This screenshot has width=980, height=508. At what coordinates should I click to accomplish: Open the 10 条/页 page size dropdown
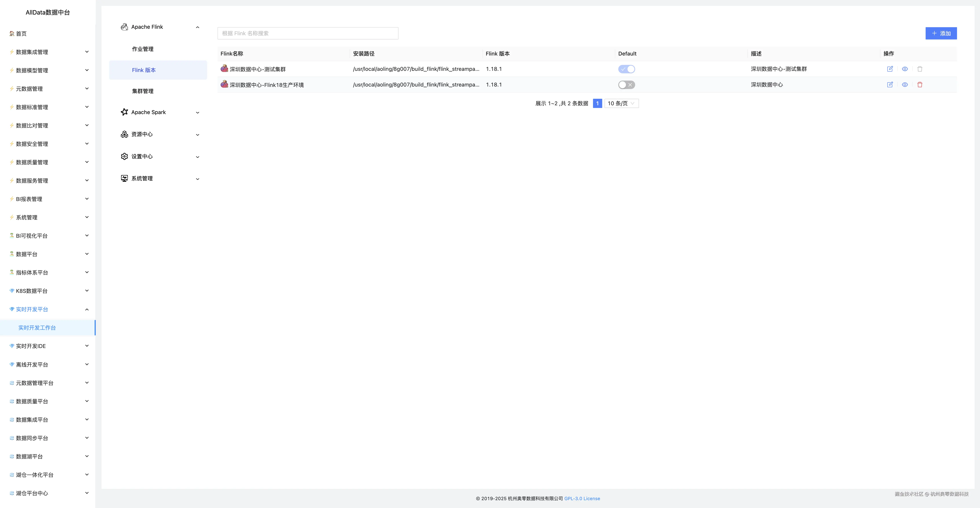click(x=621, y=103)
